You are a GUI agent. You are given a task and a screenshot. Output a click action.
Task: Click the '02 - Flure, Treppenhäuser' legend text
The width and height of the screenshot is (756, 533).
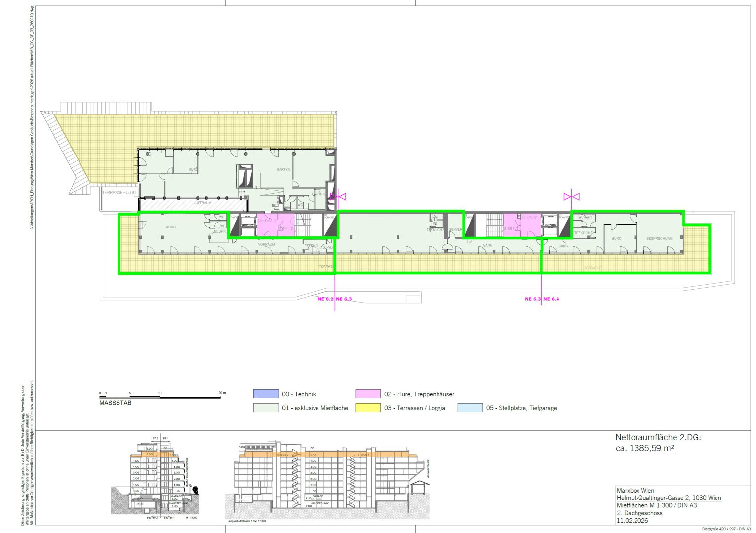coord(419,394)
